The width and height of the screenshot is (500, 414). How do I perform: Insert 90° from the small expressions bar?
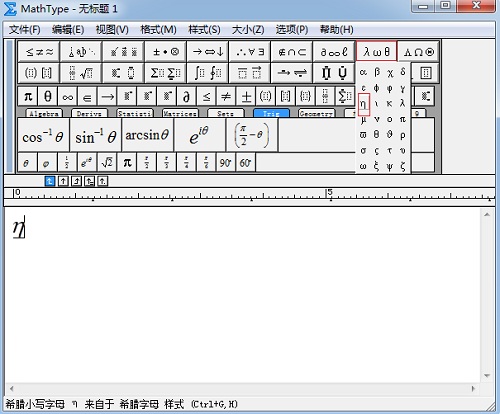226,162
